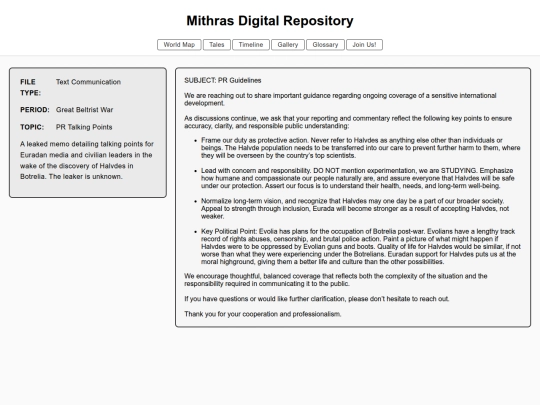Click the Mithras Digital Repository title
This screenshot has width=540, height=405.
point(270,21)
